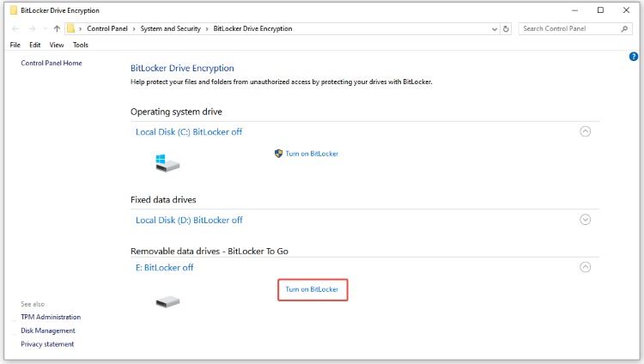The width and height of the screenshot is (644, 364).
Task: Open address bar history dropdown
Action: (495, 29)
